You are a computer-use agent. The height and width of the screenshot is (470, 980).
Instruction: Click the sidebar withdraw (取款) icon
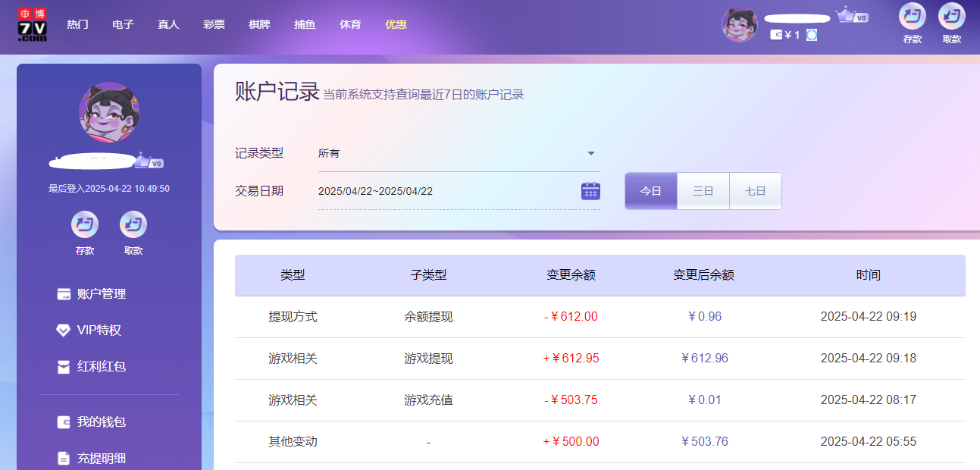133,224
